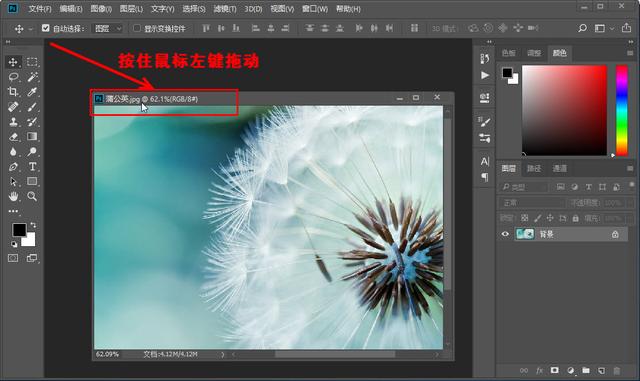Pick a color in the red color field
This screenshot has width=640, height=381.
point(564,110)
